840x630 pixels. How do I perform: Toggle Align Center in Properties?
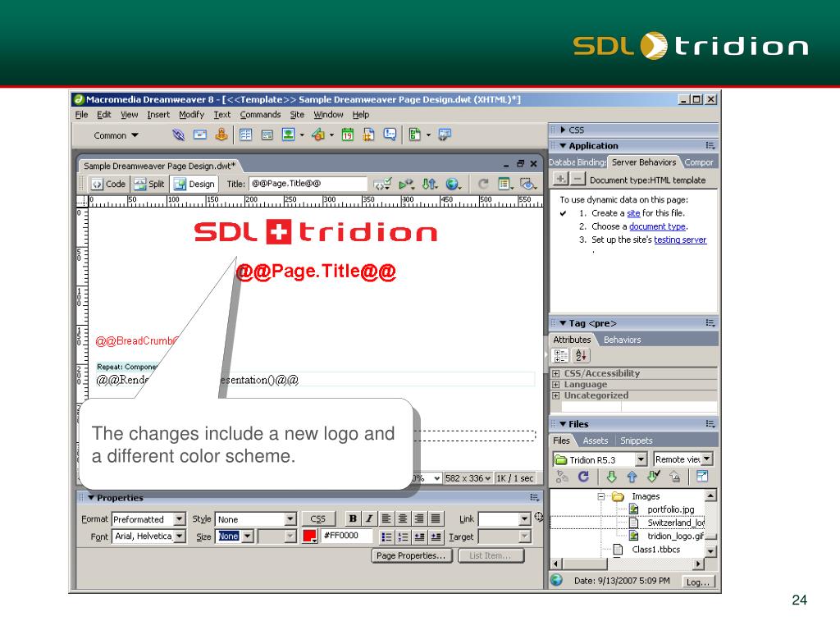coord(402,518)
